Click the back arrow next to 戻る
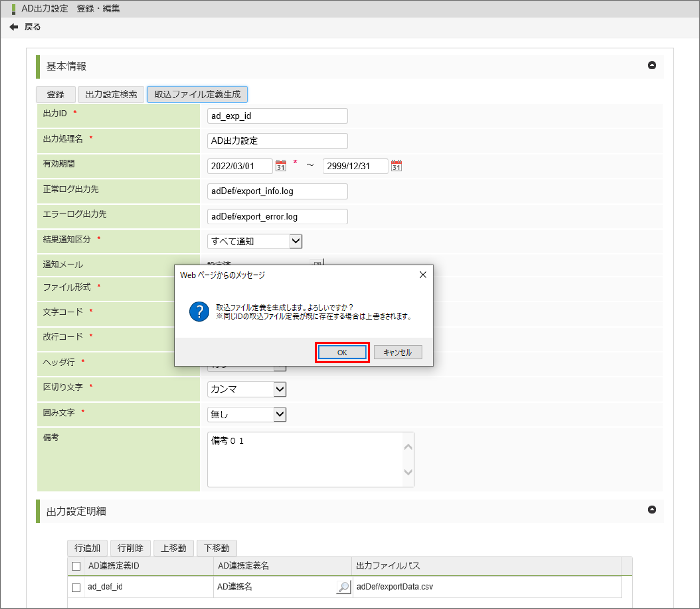Screen dimensions: 700x609 coord(14,26)
